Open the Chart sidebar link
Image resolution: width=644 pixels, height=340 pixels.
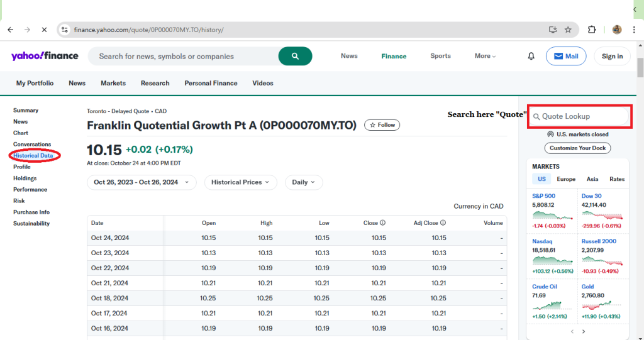21,133
